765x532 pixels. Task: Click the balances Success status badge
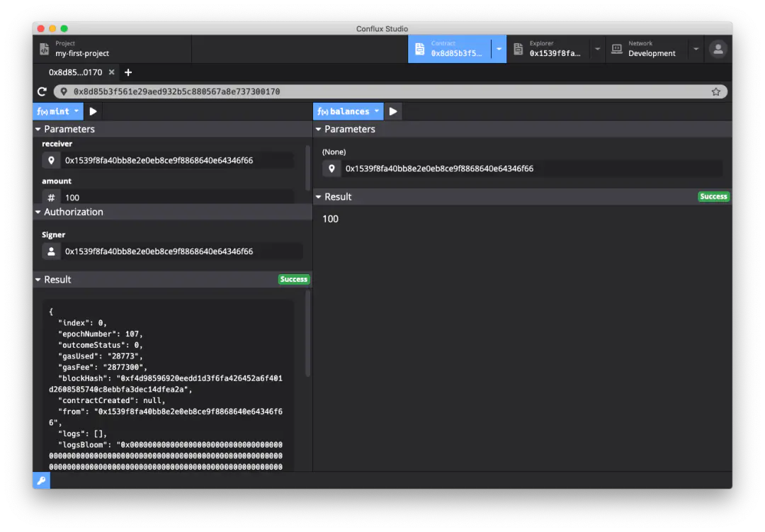tap(713, 196)
